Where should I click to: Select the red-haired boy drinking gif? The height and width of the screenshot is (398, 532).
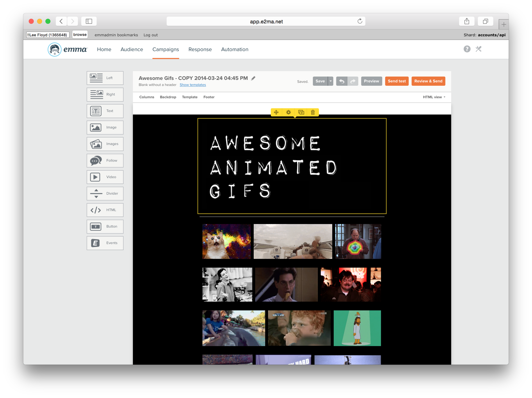[299, 328]
